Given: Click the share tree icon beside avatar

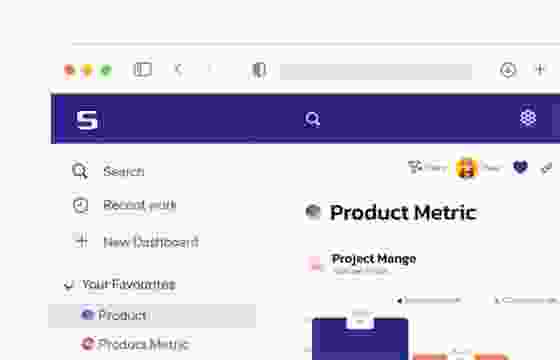Looking at the screenshot, I should click(415, 166).
